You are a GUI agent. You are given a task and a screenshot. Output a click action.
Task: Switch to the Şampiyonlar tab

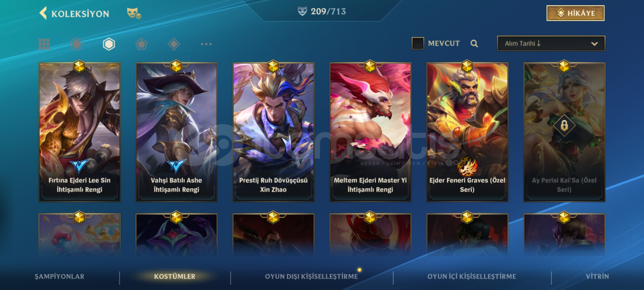tap(59, 277)
